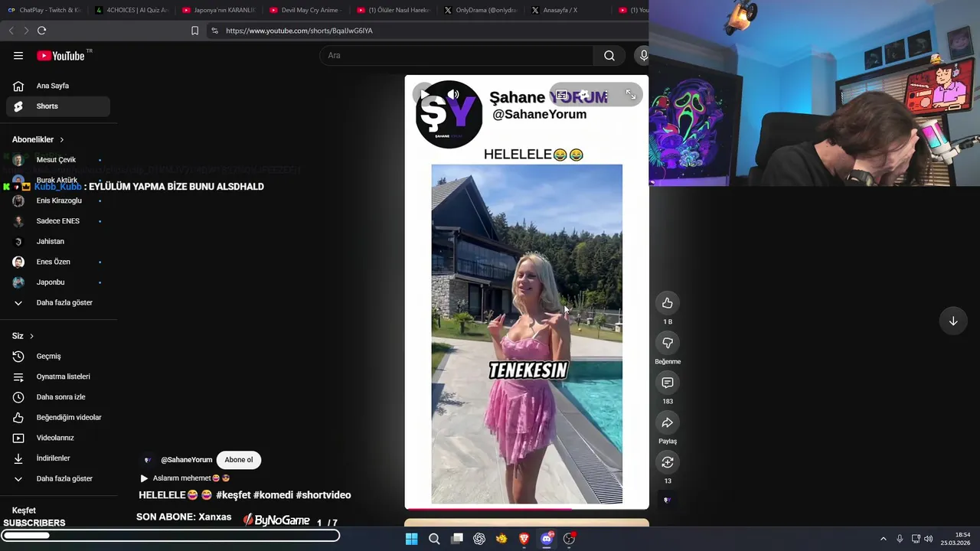The width and height of the screenshot is (980, 551).
Task: Switch to OnlyDrama X tab
Action: point(480,10)
